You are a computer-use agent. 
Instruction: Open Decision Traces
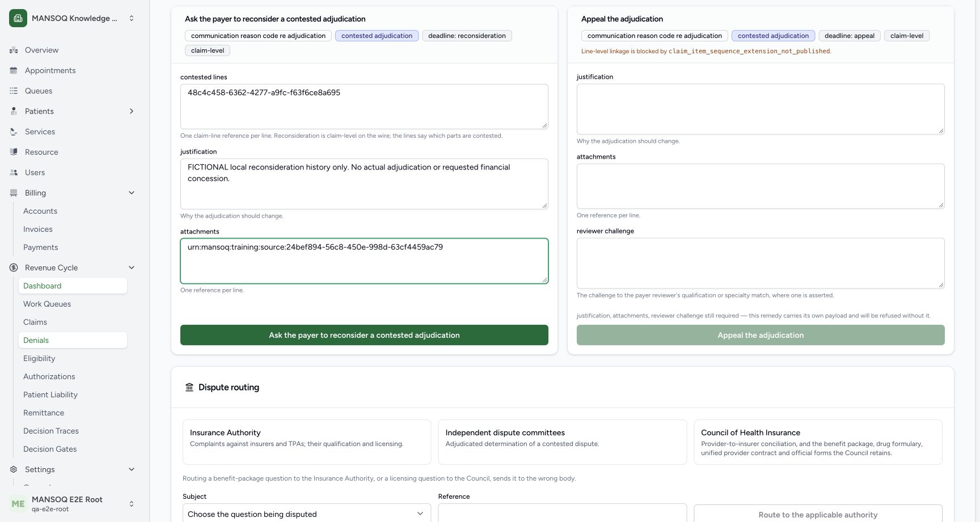pos(73,431)
